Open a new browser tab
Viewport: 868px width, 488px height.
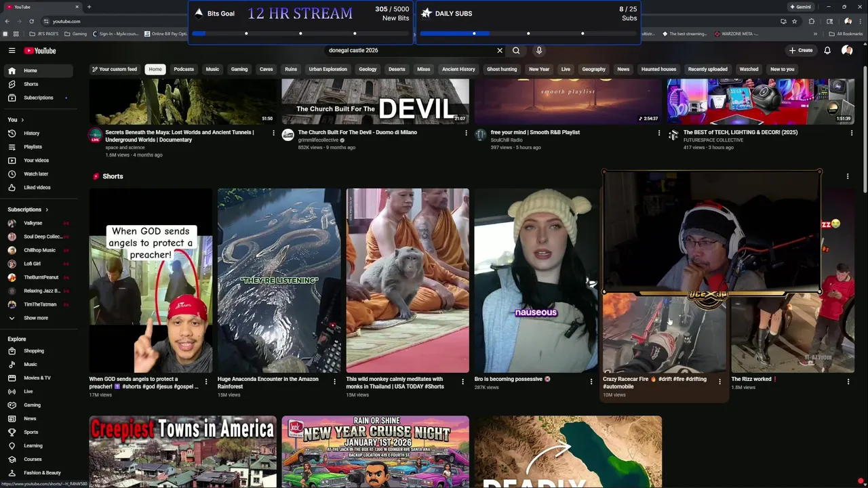click(89, 7)
